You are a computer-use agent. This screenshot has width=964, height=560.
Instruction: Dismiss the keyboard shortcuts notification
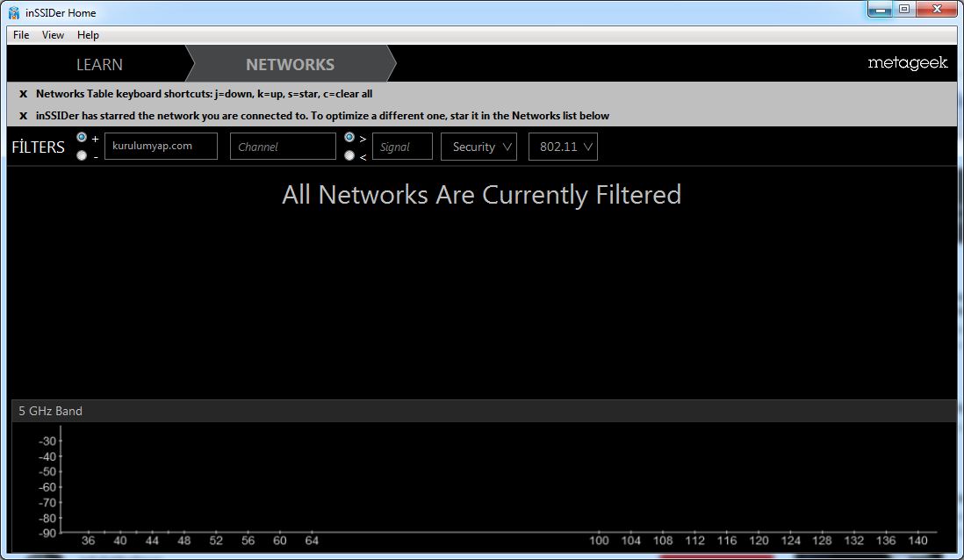24,94
